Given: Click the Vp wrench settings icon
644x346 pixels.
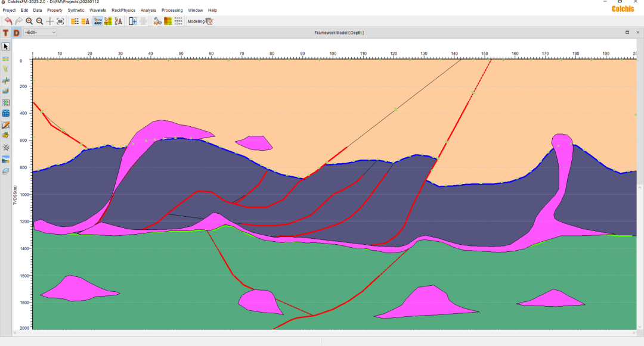Looking at the screenshot, I should coord(157,21).
